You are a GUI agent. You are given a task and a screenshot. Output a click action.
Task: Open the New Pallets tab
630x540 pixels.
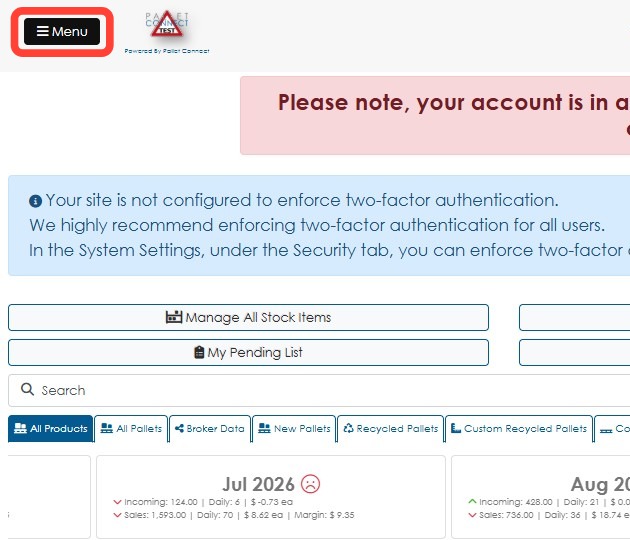(x=294, y=429)
